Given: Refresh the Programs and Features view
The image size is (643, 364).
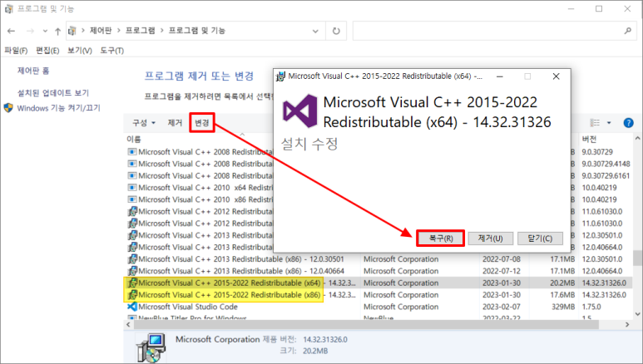Looking at the screenshot, I should [x=336, y=31].
